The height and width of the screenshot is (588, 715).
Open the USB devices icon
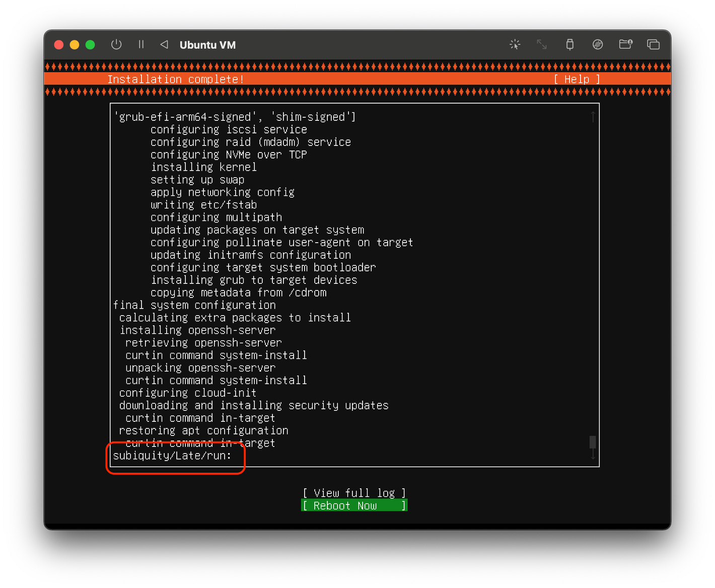(570, 44)
